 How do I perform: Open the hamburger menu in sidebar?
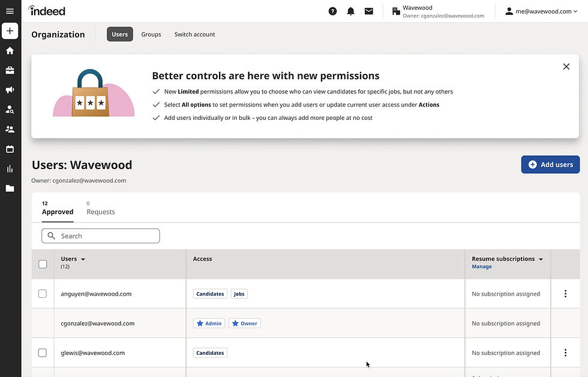(x=10, y=11)
